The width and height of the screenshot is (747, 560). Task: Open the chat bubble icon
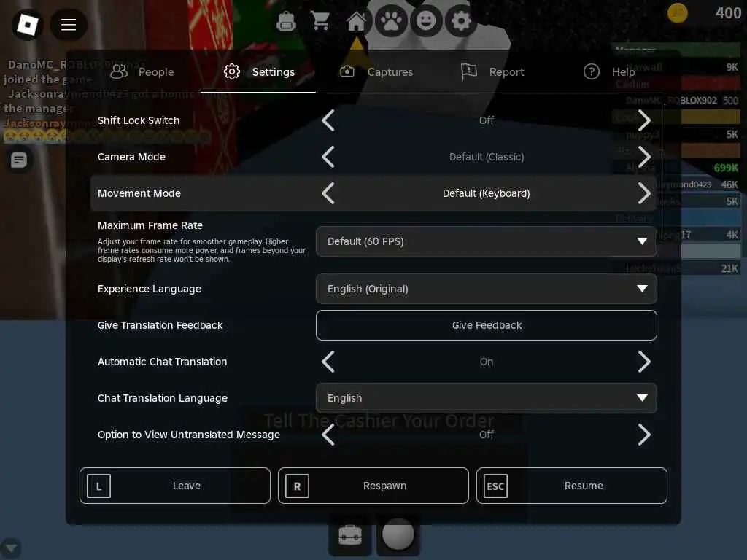point(19,160)
